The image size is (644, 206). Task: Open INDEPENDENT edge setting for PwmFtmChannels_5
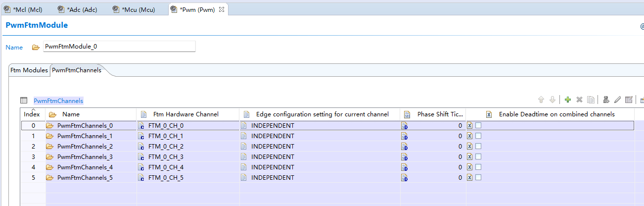pyautogui.click(x=320, y=178)
